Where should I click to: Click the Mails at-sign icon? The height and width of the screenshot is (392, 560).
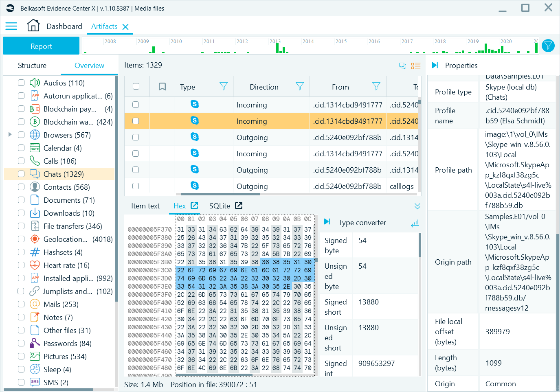tap(35, 304)
